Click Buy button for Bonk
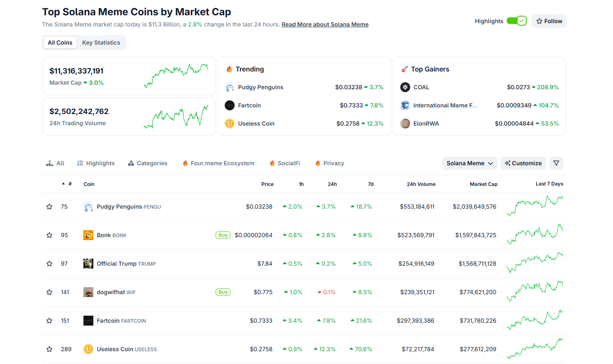Image resolution: width=613 pixels, height=364 pixels. click(x=223, y=235)
